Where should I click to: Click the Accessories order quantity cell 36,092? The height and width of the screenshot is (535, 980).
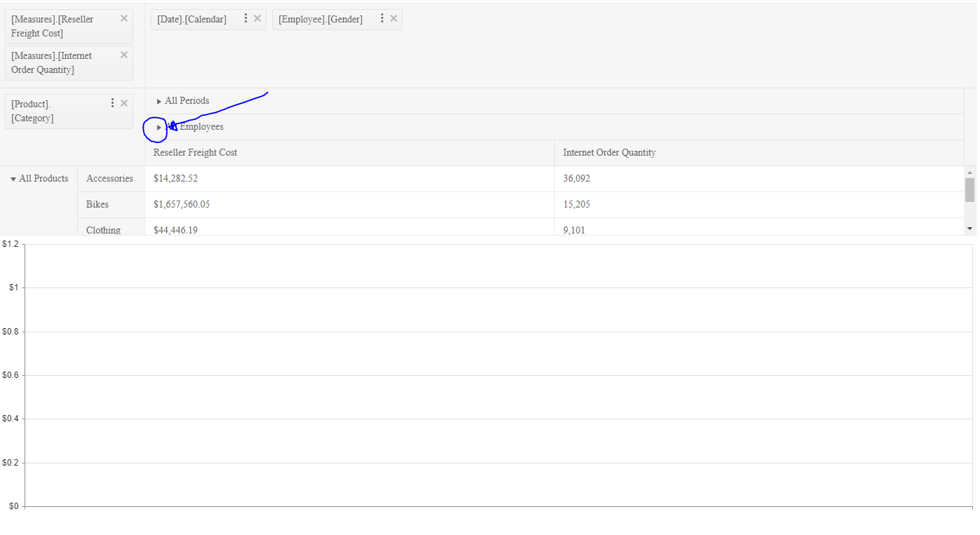(577, 179)
